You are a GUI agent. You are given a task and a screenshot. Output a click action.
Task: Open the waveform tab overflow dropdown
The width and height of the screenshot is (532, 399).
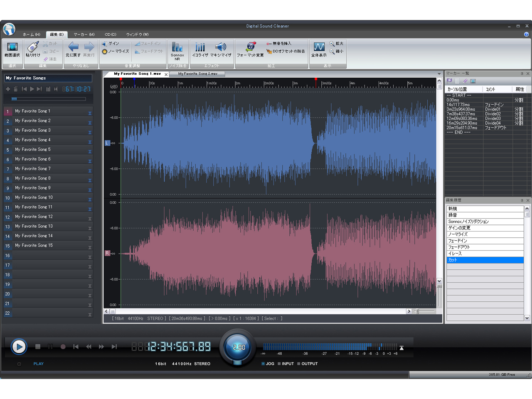[439, 74]
